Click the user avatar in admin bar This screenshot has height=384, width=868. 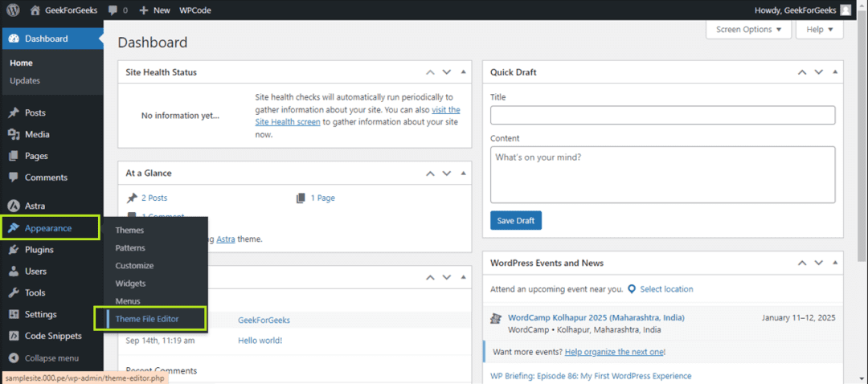pyautogui.click(x=845, y=10)
